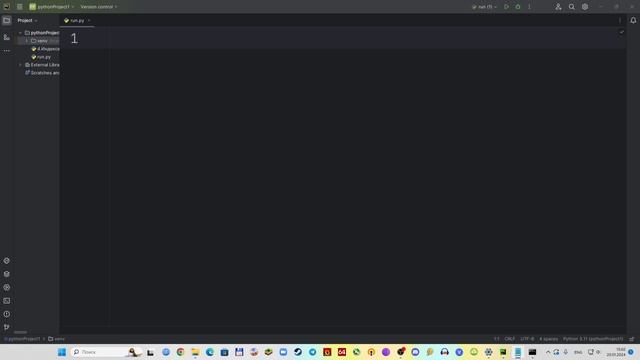Open the run configuration selector dropdown
The image size is (640, 360).
484,7
